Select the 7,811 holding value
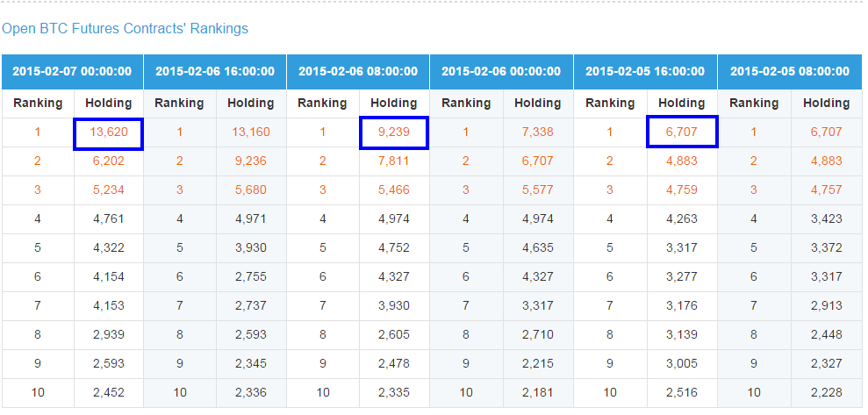Screen dimensions: 868x415 pos(394,161)
